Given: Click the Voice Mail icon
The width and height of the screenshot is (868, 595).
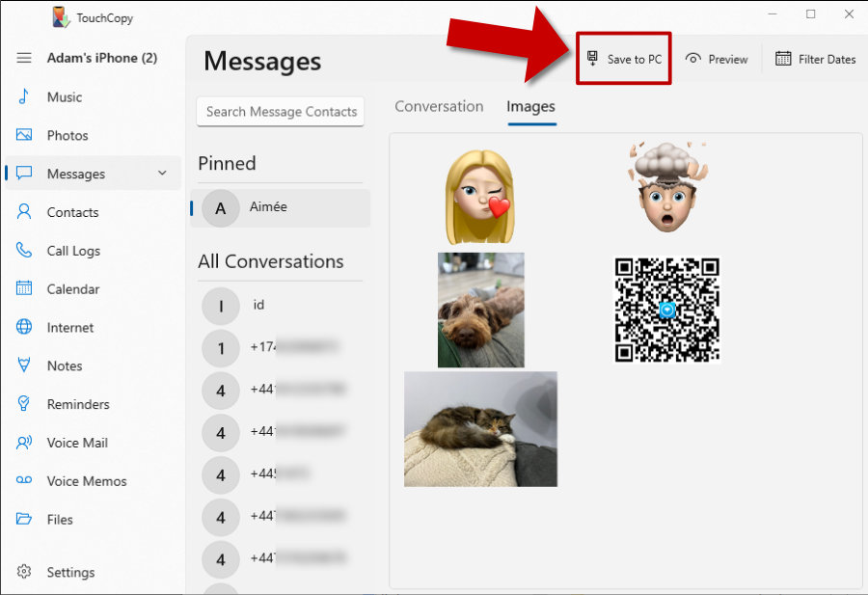Looking at the screenshot, I should point(24,443).
